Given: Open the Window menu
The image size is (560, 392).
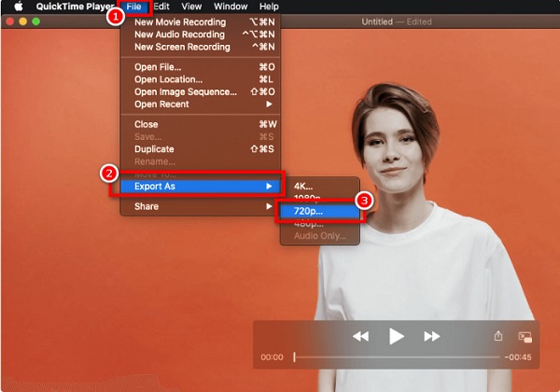Looking at the screenshot, I should (x=231, y=7).
